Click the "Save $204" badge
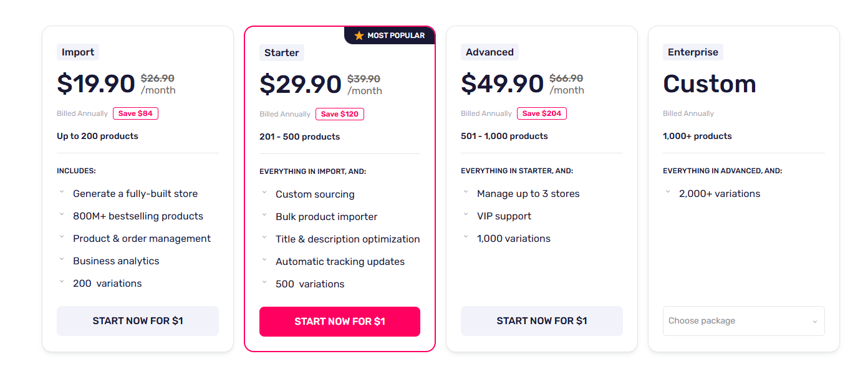 tap(542, 113)
